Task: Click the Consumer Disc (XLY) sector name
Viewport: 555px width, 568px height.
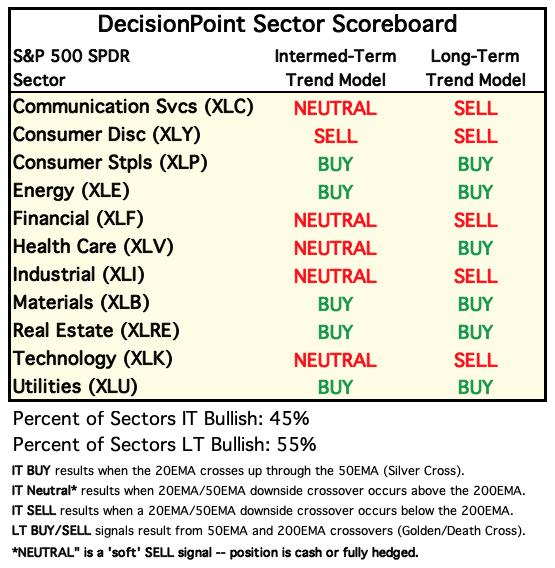Action: tap(107, 135)
